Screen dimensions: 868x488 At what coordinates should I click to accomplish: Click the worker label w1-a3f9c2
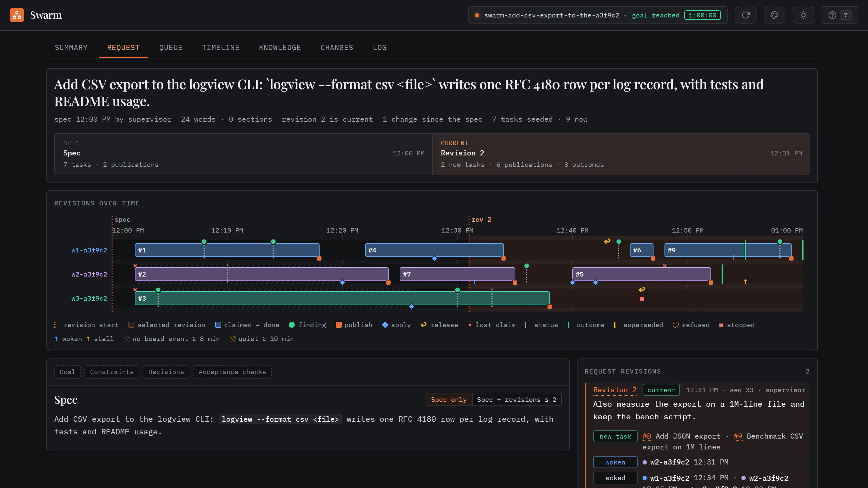89,250
